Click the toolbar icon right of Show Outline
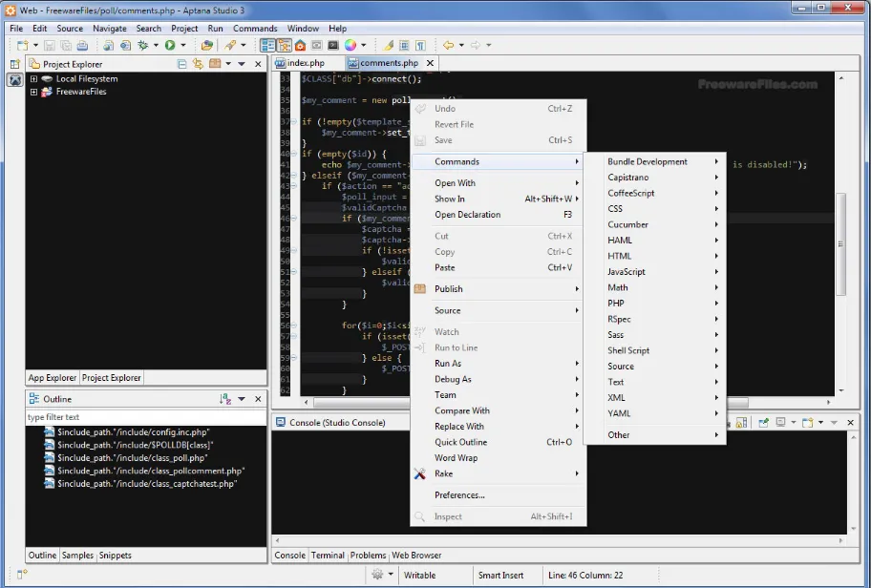 pos(285,46)
